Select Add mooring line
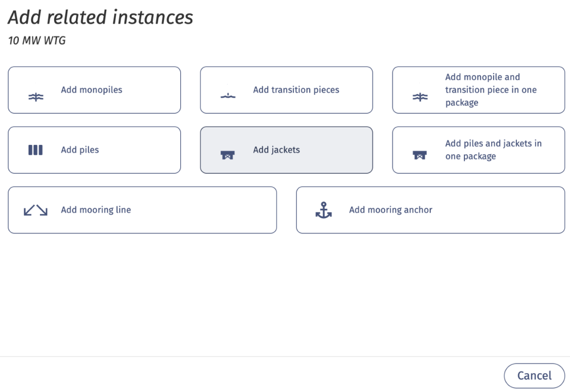Image resolution: width=570 pixels, height=392 pixels. (x=142, y=210)
